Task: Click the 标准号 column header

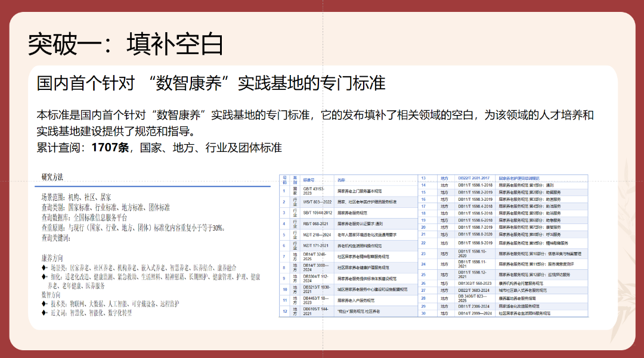Action: coord(309,179)
